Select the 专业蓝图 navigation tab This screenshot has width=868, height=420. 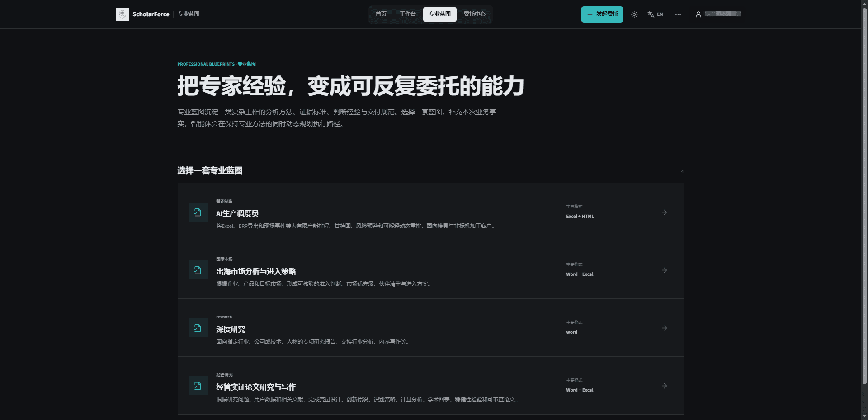pos(440,14)
